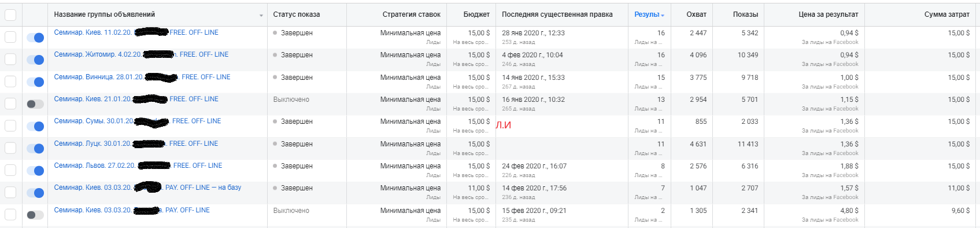Screen dimensions: 980x228
Task: Switch on the last row PAY OFF-LINE toggle
Action: click(35, 215)
